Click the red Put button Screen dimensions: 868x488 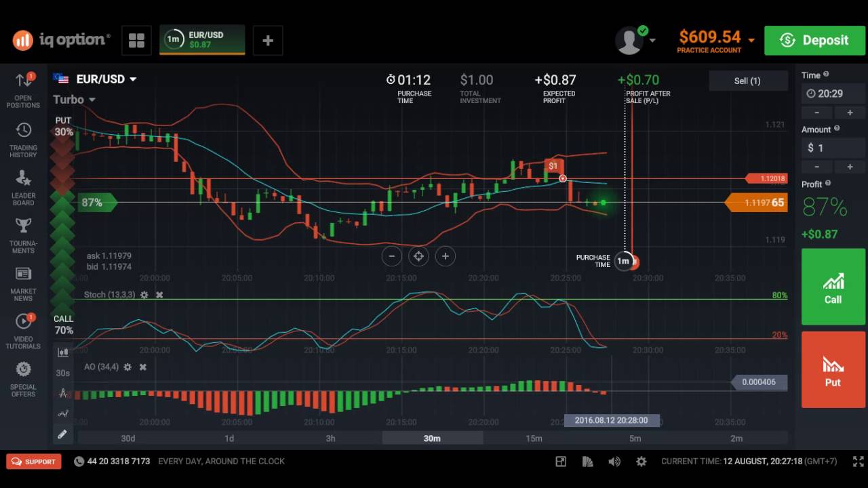pos(833,369)
